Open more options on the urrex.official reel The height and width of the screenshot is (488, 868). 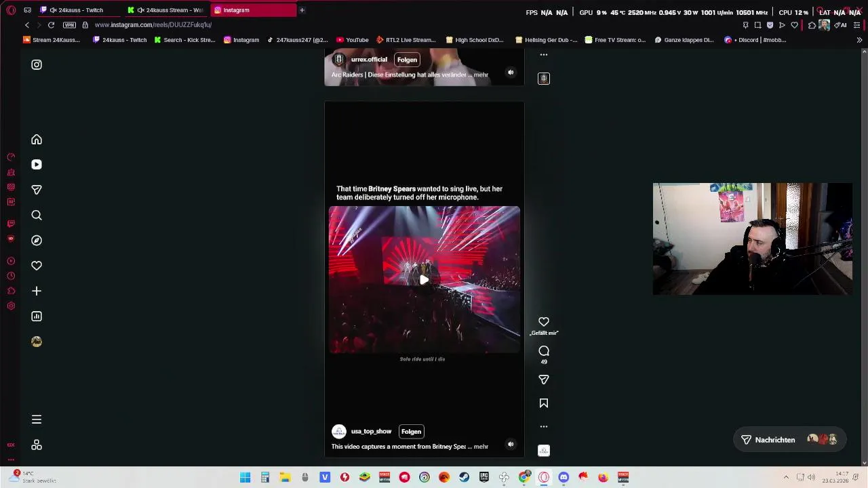click(x=544, y=55)
